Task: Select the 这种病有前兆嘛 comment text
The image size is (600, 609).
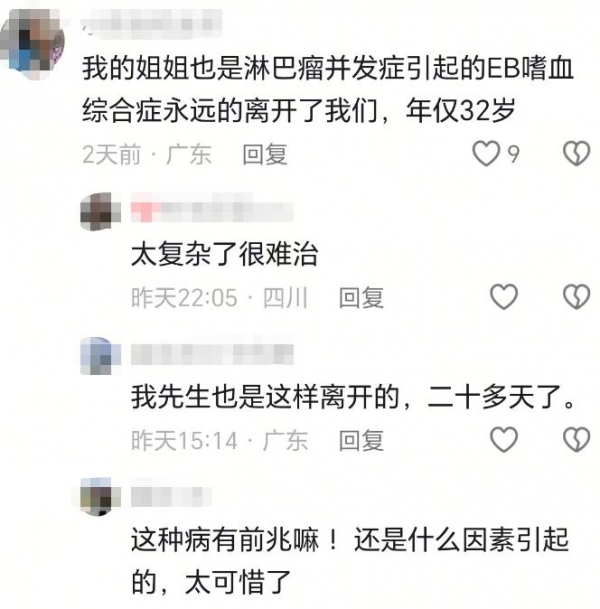Action: pos(350,560)
